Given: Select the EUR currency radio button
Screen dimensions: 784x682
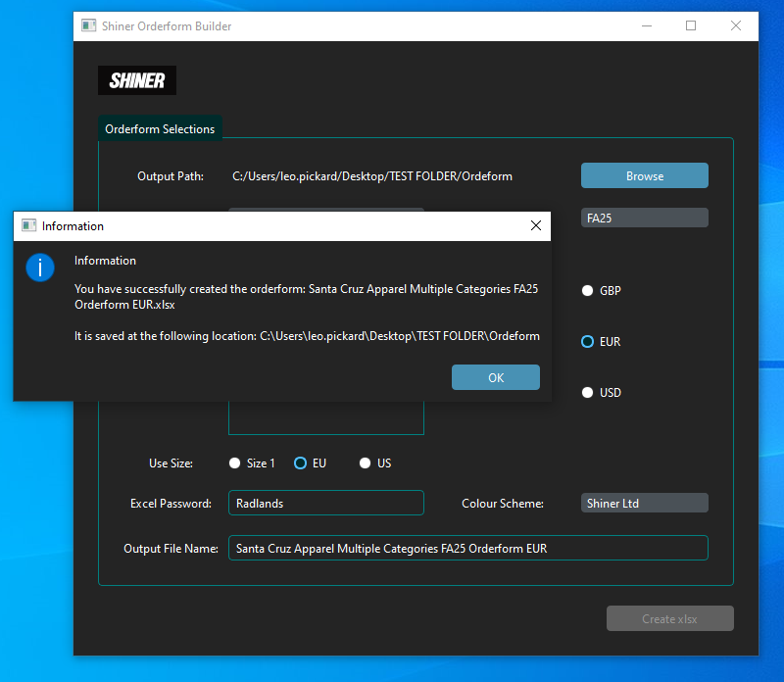Looking at the screenshot, I should (x=588, y=342).
